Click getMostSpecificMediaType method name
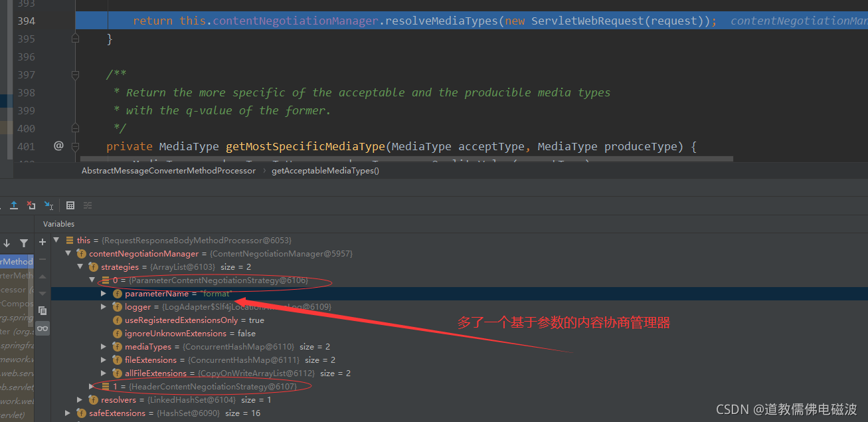Screen dimensions: 868x422 305,146
